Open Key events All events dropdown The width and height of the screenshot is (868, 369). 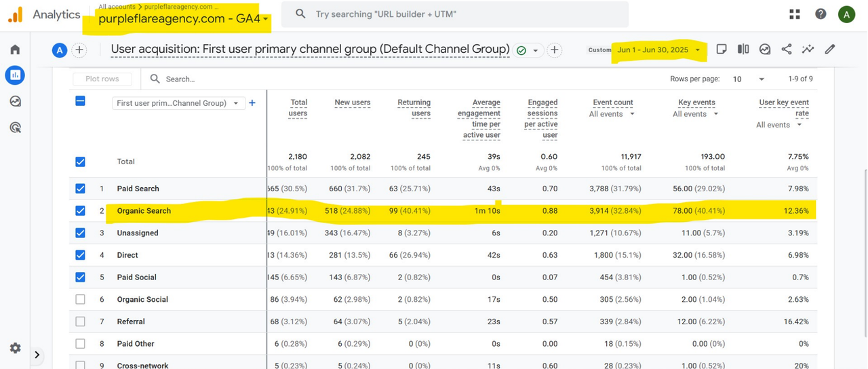click(x=695, y=114)
